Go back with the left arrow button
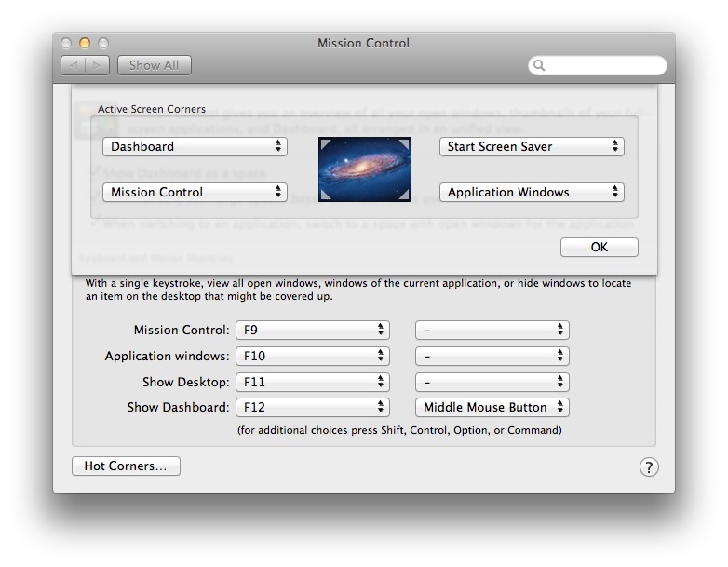Image resolution: width=728 pixels, height=567 pixels. (74, 65)
